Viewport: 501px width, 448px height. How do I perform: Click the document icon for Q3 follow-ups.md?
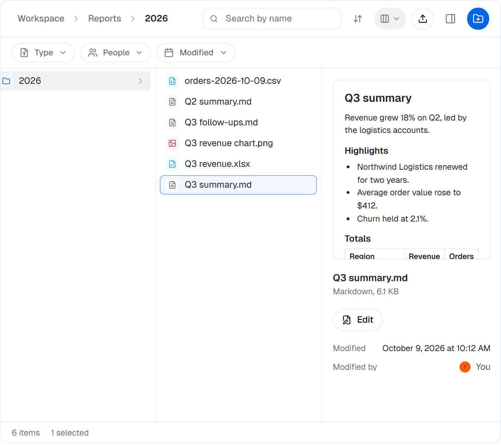pos(172,123)
